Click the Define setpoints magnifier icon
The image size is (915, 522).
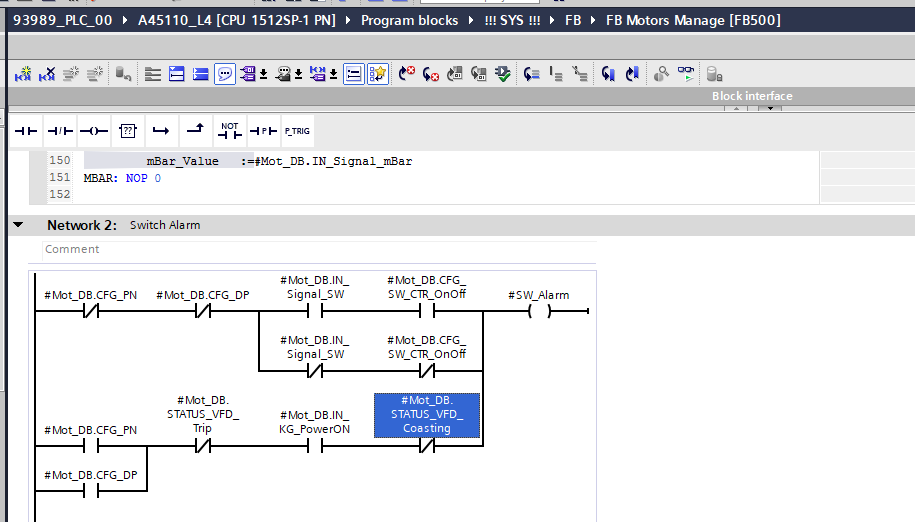[661, 74]
